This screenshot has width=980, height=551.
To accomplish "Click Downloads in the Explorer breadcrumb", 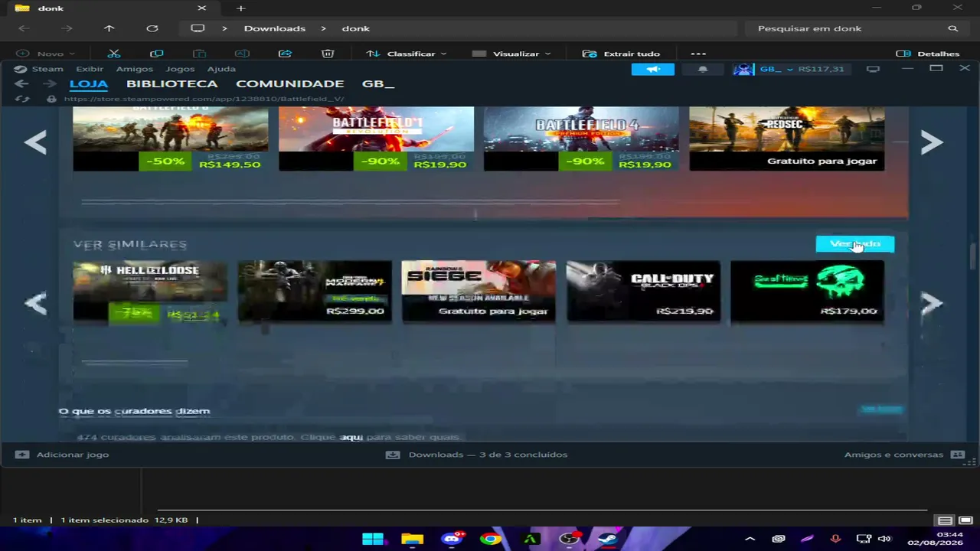I will coord(275,28).
